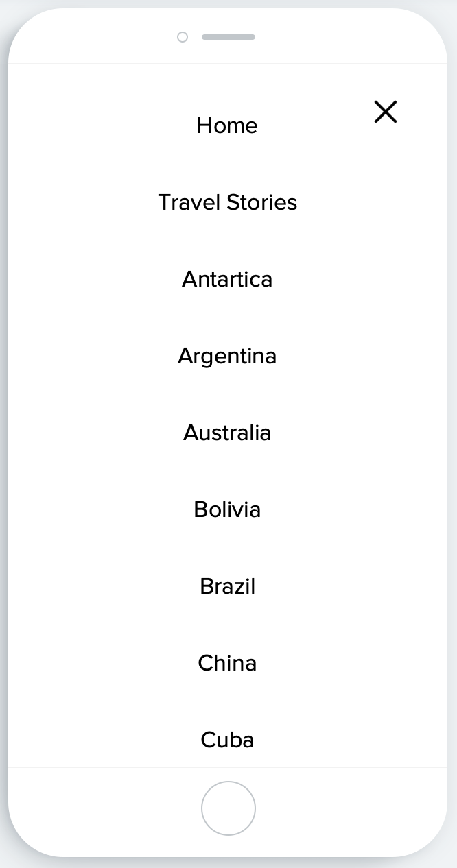Click the speaker bar at the top
Screen dimensions: 457x868
pos(228,37)
